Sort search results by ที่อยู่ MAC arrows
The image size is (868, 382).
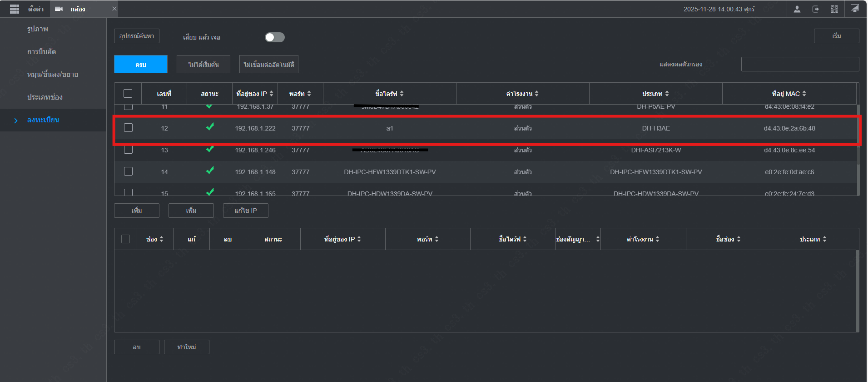(804, 94)
